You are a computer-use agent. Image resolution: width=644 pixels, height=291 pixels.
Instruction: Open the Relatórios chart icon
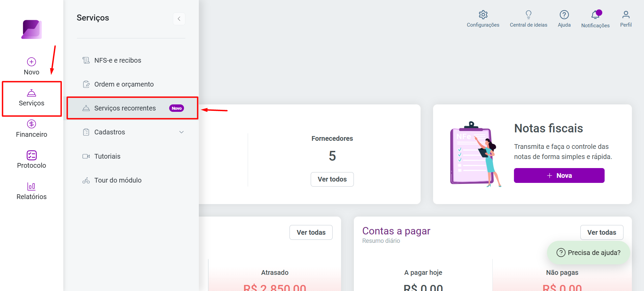click(x=31, y=186)
